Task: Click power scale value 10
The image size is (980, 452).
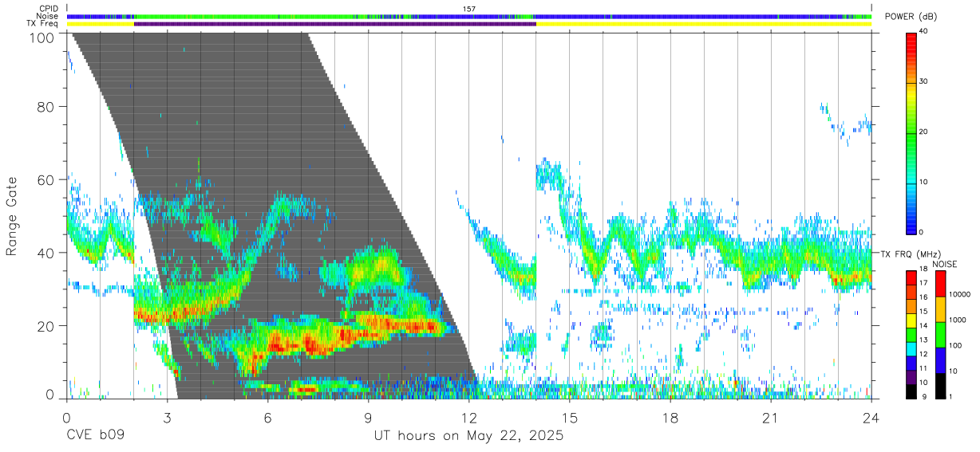Action: pyautogui.click(x=923, y=182)
